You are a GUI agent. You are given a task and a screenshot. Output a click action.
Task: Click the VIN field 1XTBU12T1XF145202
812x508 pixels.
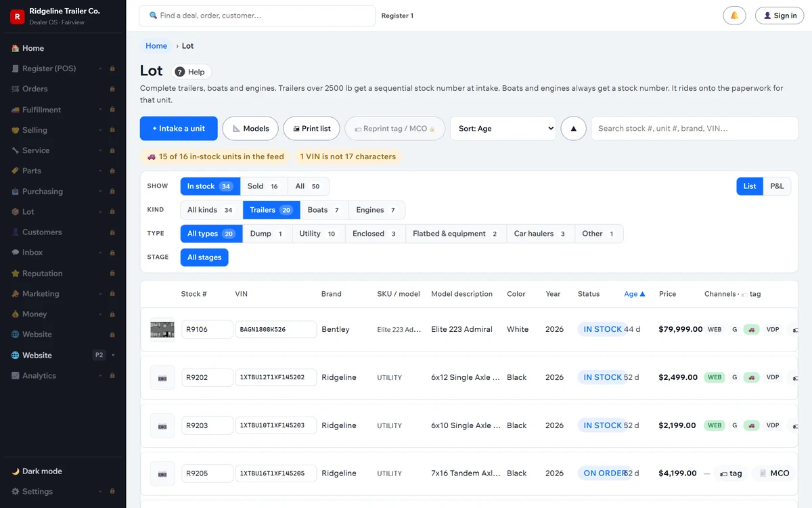(275, 377)
